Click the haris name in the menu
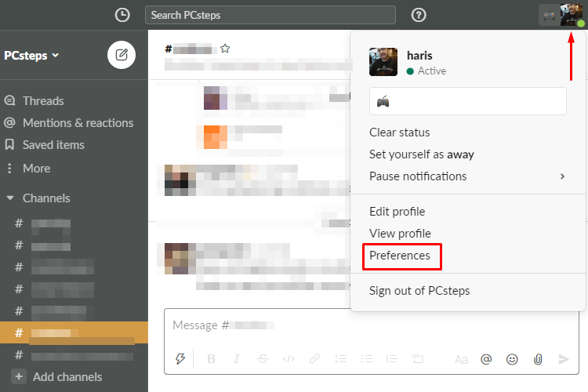The image size is (588, 392). click(x=419, y=56)
